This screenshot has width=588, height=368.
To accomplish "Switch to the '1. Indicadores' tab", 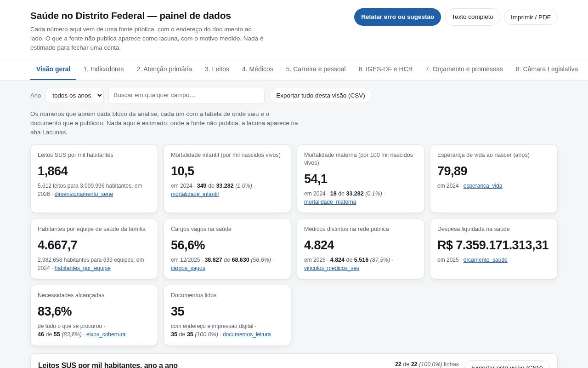I will pos(103,69).
